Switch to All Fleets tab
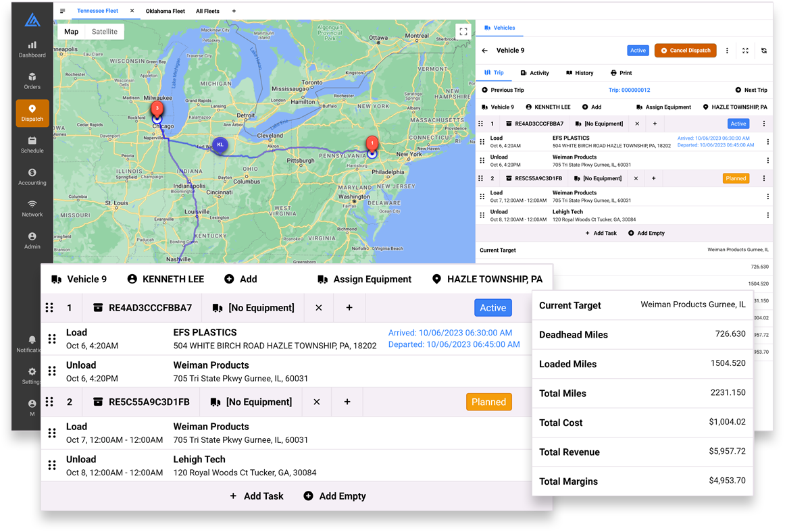Viewport: 785px width, 532px height. pos(207,11)
